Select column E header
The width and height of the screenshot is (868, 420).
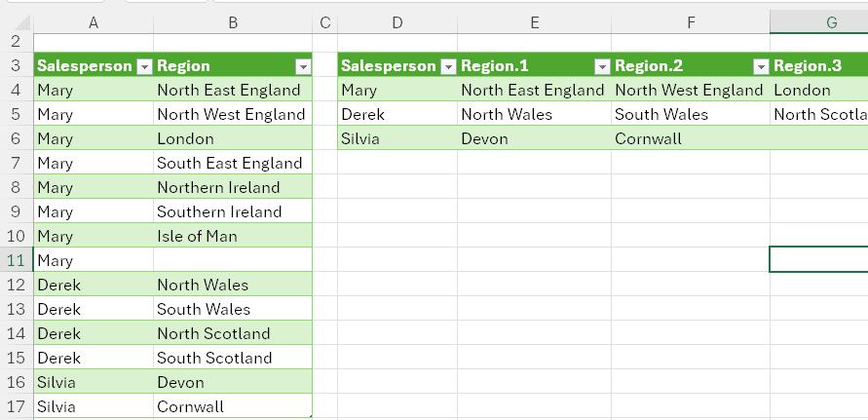[535, 22]
